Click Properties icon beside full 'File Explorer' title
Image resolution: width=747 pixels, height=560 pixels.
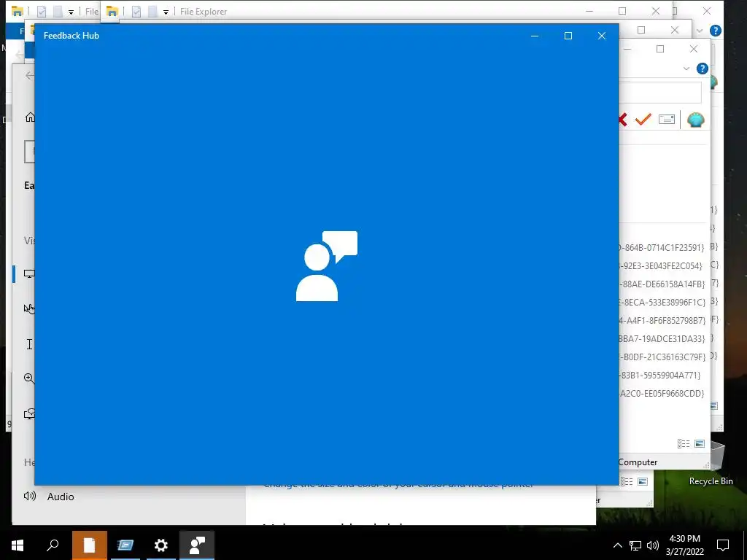point(136,12)
